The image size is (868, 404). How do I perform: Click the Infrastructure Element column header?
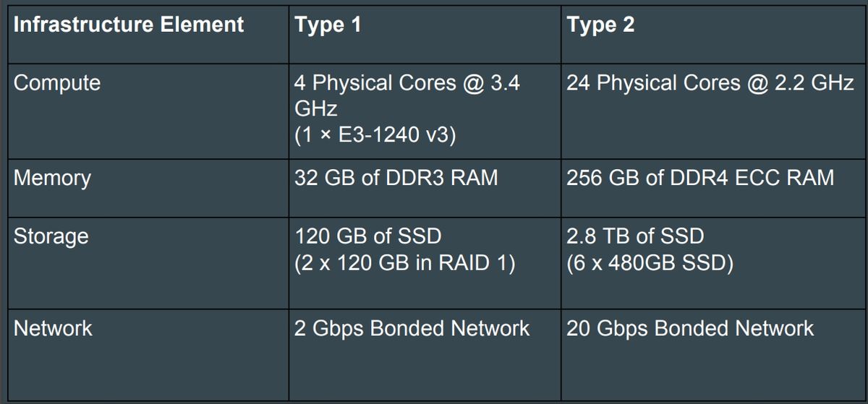point(129,25)
